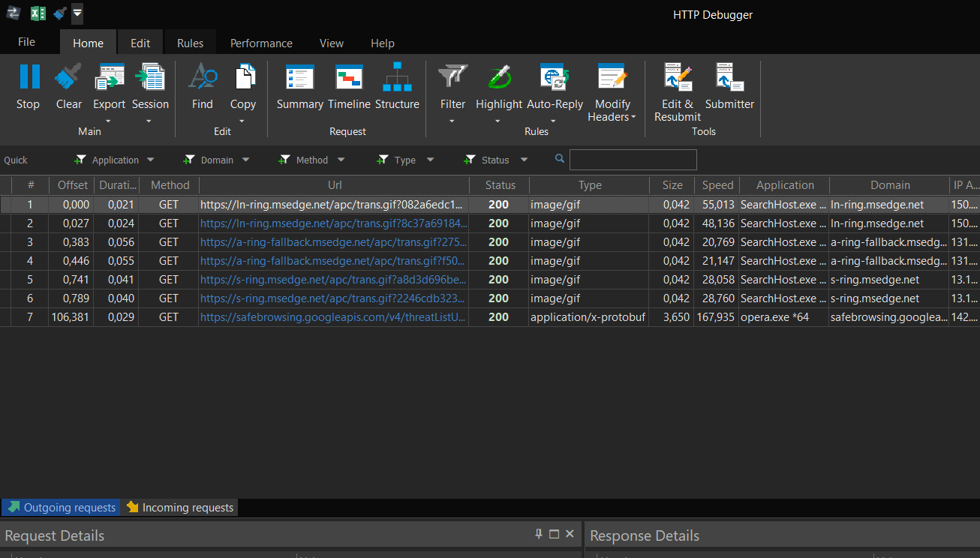Click the quick filter search field

(x=633, y=160)
